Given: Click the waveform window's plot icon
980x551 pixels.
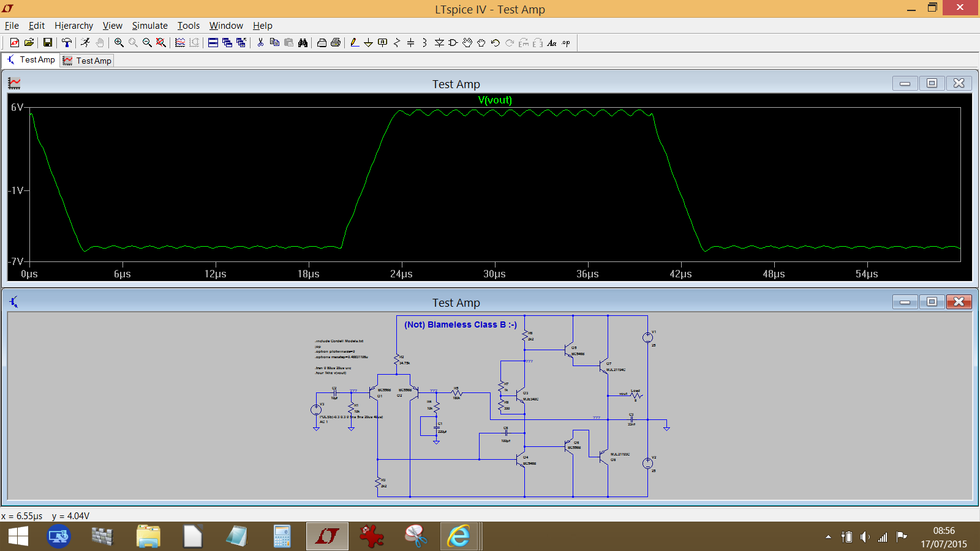Looking at the screenshot, I should pos(14,83).
